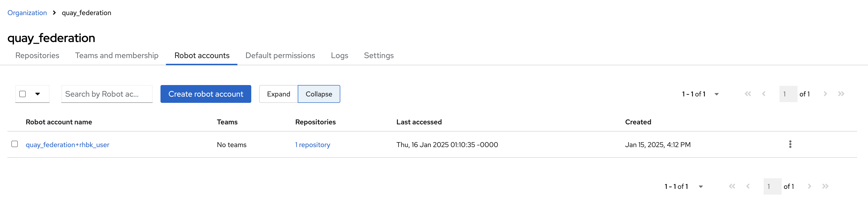This screenshot has width=868, height=223.
Task: Go to previous page in top pagination
Action: pos(764,94)
